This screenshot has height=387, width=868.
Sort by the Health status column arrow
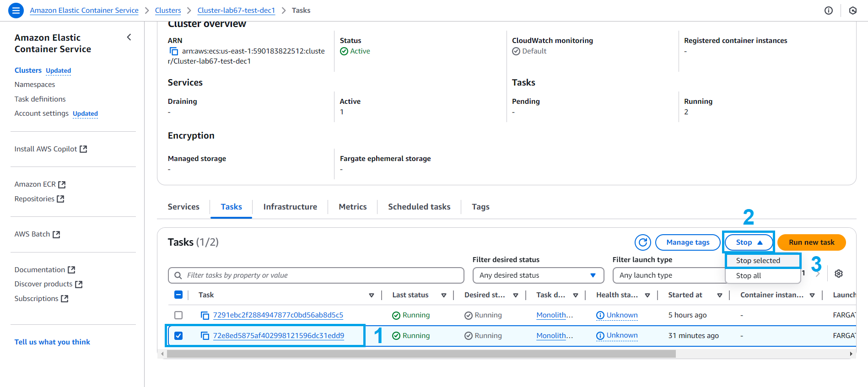pyautogui.click(x=647, y=296)
